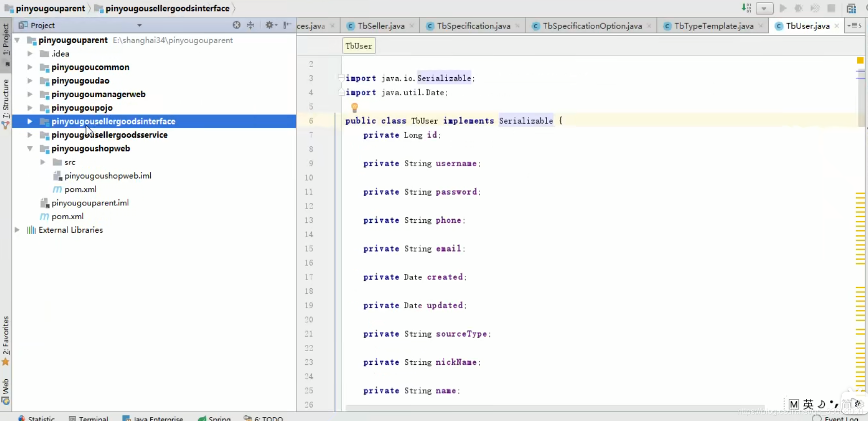Click the editor horizontal scrollbar

555,408
